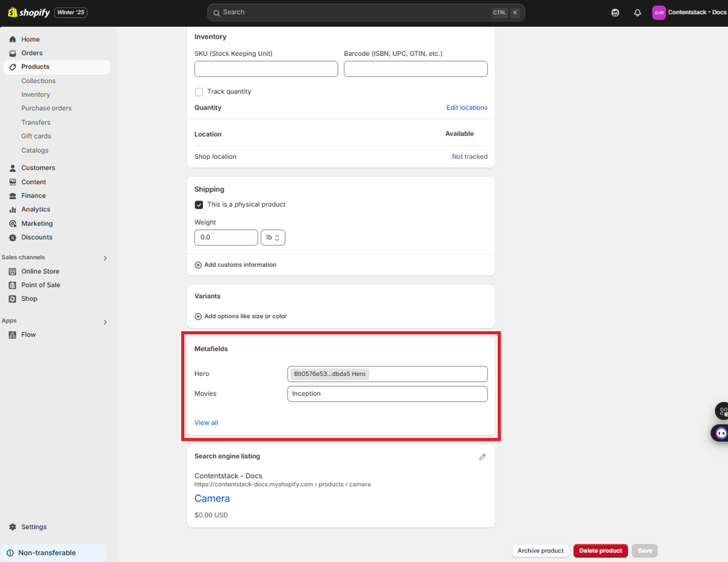Click the Customers person icon
The image size is (728, 562).
point(13,168)
